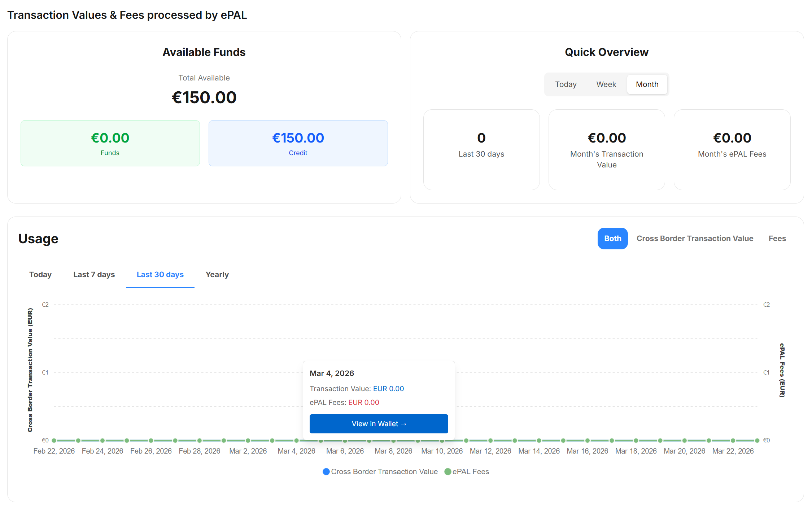The width and height of the screenshot is (812, 507).
Task: Click the Mar 18, 2026 axis label
Action: (636, 451)
